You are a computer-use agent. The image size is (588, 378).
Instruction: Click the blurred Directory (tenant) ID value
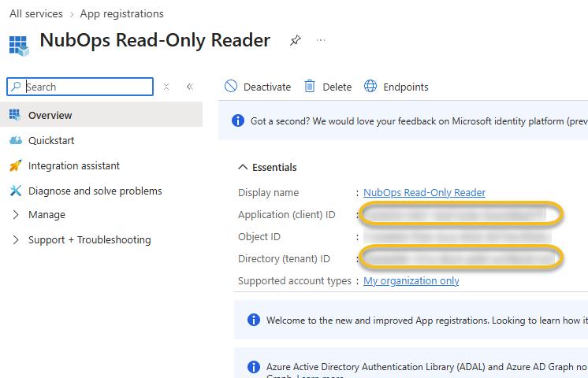[459, 258]
